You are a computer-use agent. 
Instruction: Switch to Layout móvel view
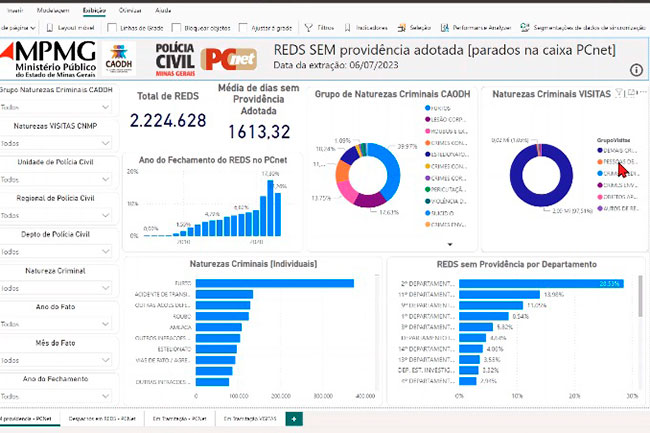tap(70, 28)
